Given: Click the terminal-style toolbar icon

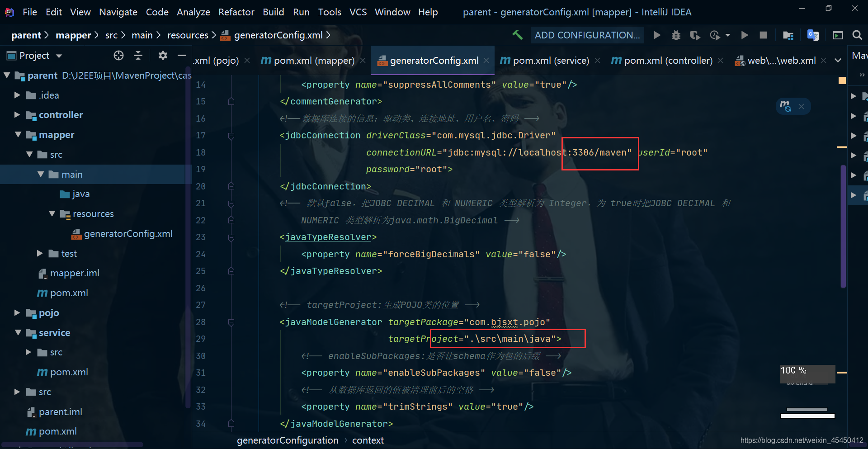Looking at the screenshot, I should [838, 35].
